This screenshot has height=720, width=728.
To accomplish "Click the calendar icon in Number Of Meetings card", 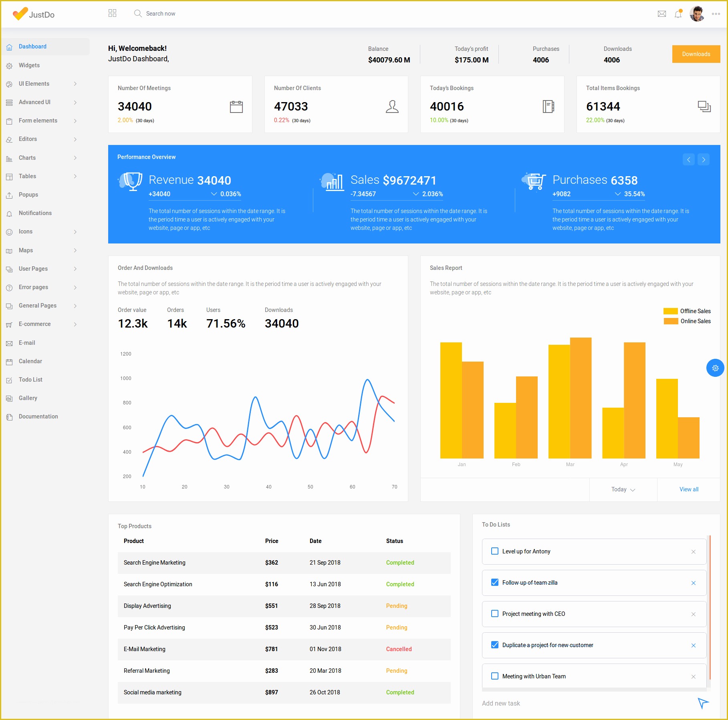I will pyautogui.click(x=236, y=107).
